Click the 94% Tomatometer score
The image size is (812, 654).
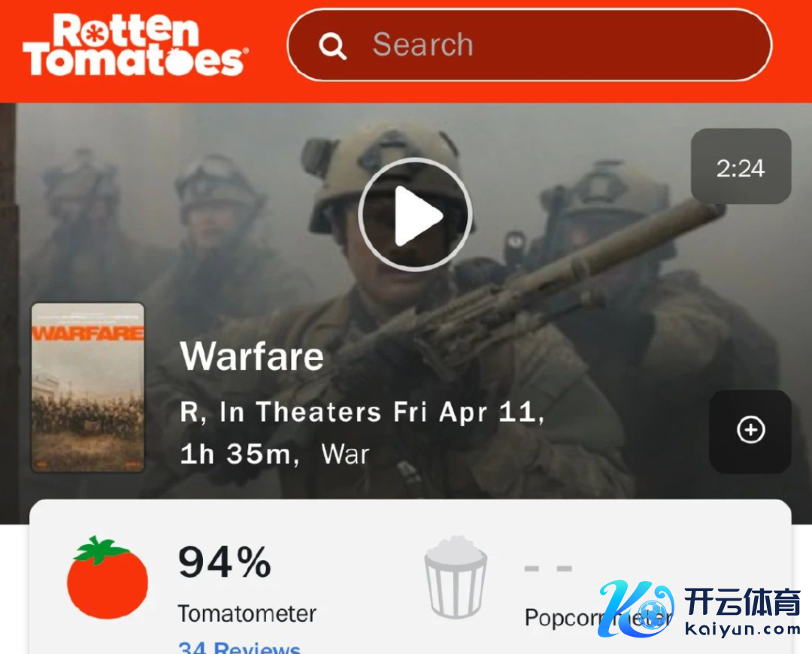[225, 562]
